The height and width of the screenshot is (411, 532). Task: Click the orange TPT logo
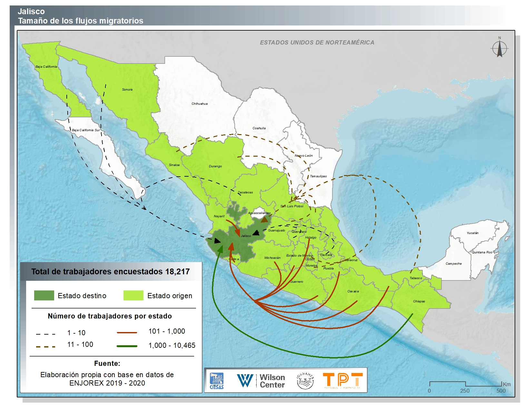(x=342, y=380)
